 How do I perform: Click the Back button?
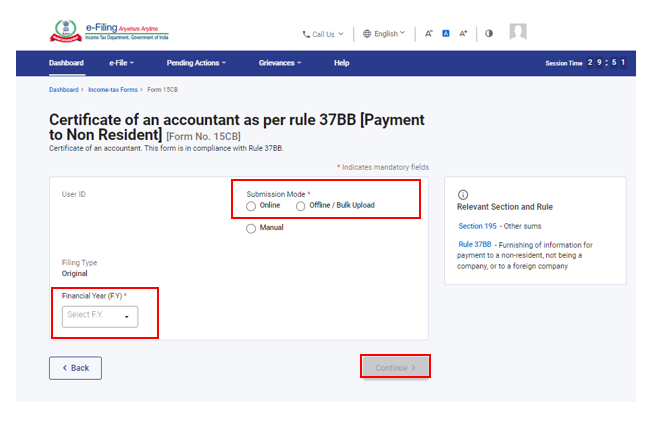pyautogui.click(x=75, y=368)
